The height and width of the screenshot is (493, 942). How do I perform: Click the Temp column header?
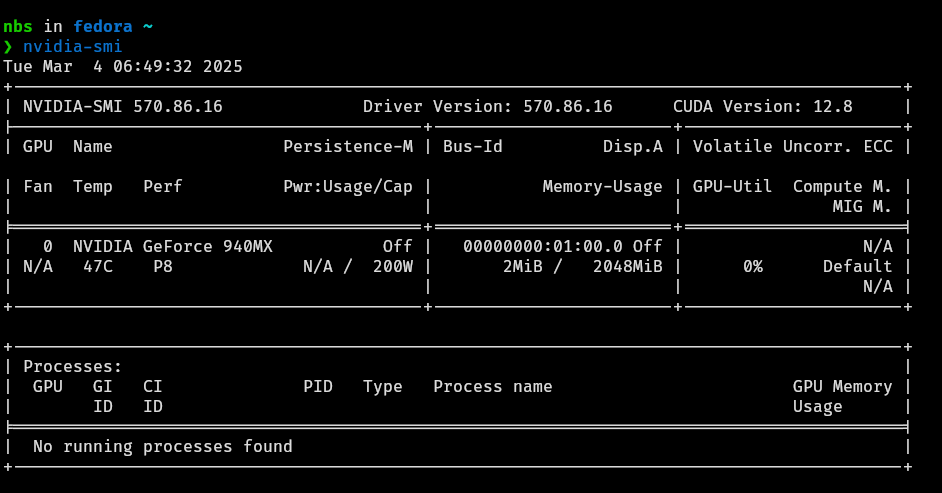tap(93, 187)
